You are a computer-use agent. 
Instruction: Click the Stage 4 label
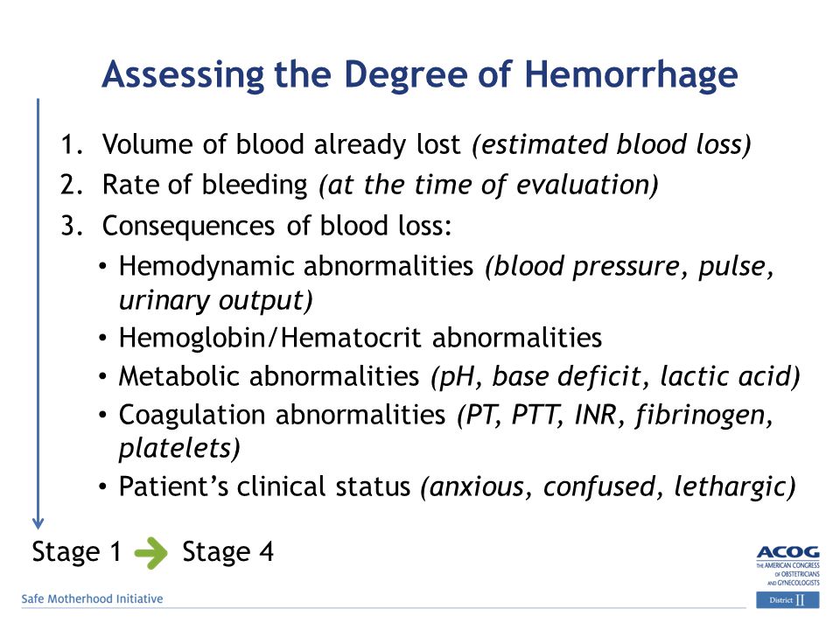(x=227, y=552)
